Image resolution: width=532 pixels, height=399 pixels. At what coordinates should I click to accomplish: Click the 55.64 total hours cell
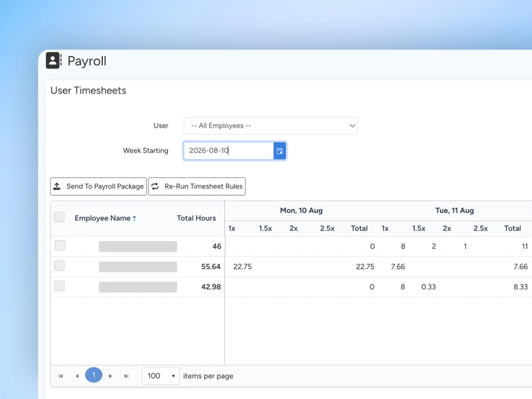(x=211, y=267)
